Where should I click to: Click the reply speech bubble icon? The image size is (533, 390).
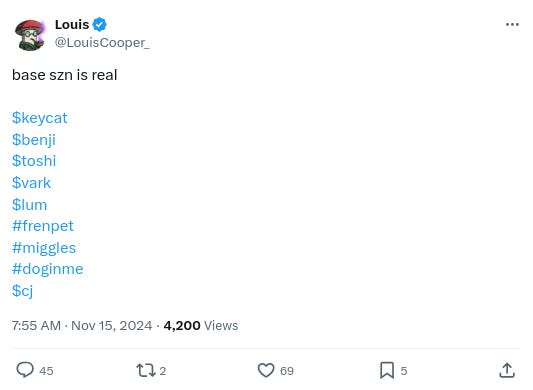tap(25, 370)
